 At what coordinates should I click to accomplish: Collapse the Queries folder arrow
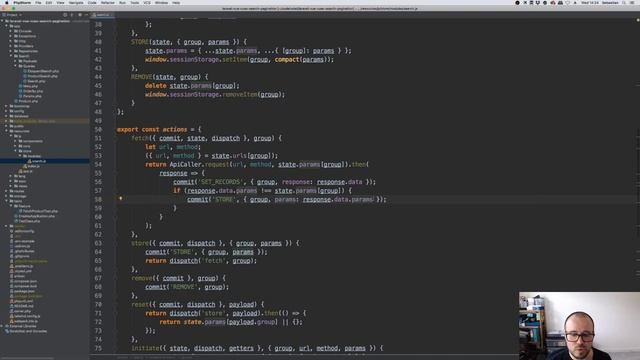click(16, 66)
